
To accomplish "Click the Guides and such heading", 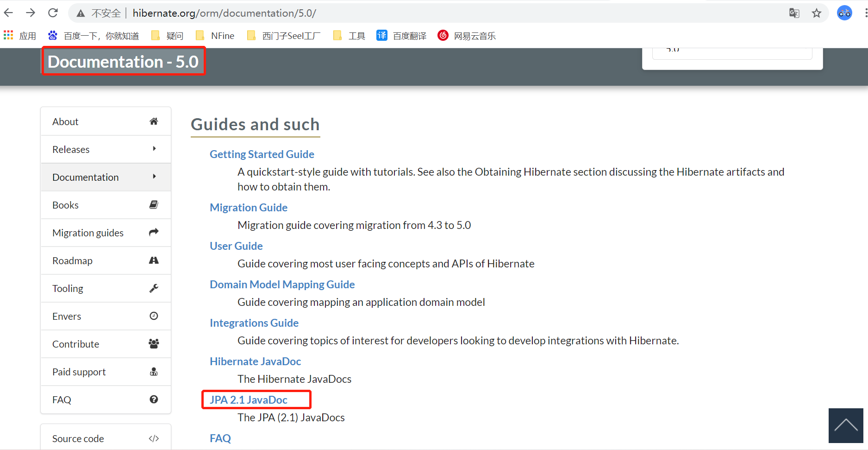I will [x=255, y=125].
